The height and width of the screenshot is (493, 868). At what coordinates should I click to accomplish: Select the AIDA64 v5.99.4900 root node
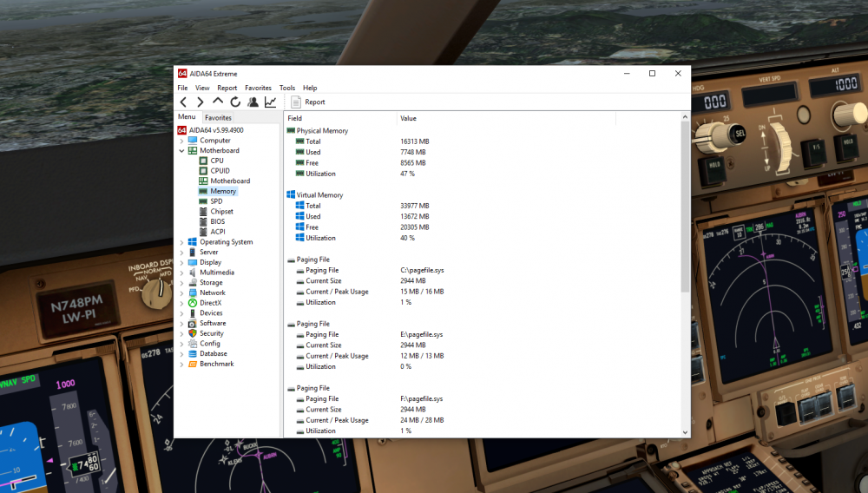coord(210,130)
